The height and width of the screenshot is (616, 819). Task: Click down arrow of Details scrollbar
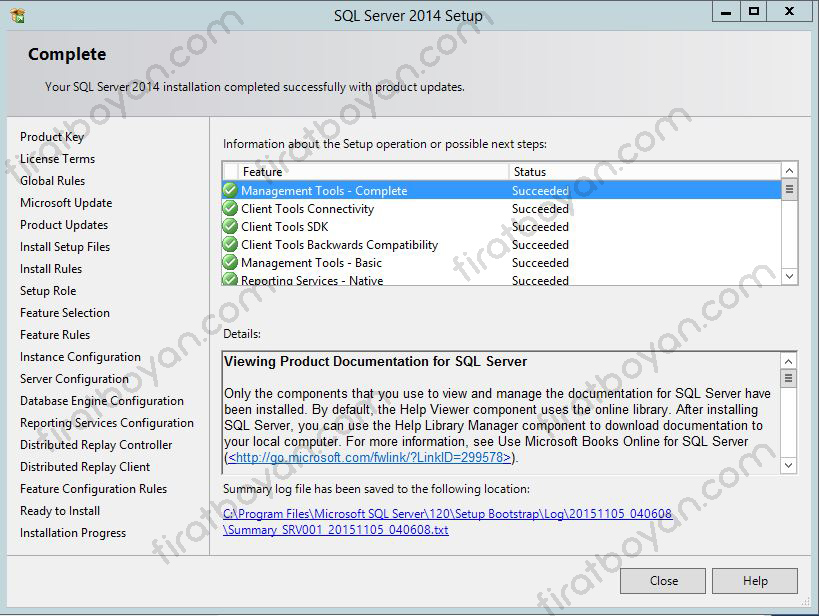pyautogui.click(x=788, y=464)
